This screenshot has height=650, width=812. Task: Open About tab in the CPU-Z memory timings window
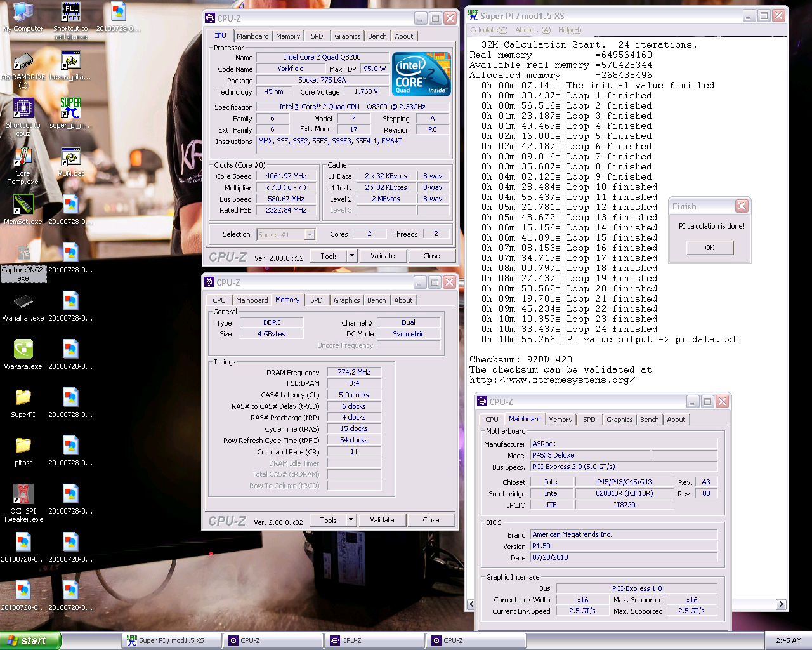pos(403,300)
